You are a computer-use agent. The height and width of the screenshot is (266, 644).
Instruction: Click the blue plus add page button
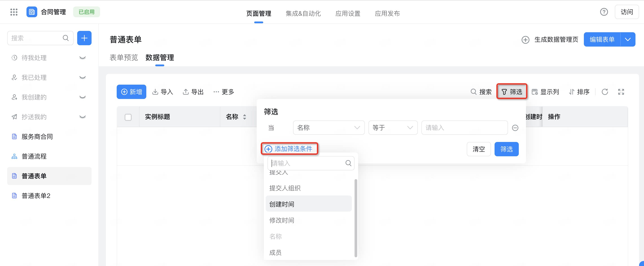[x=84, y=38]
